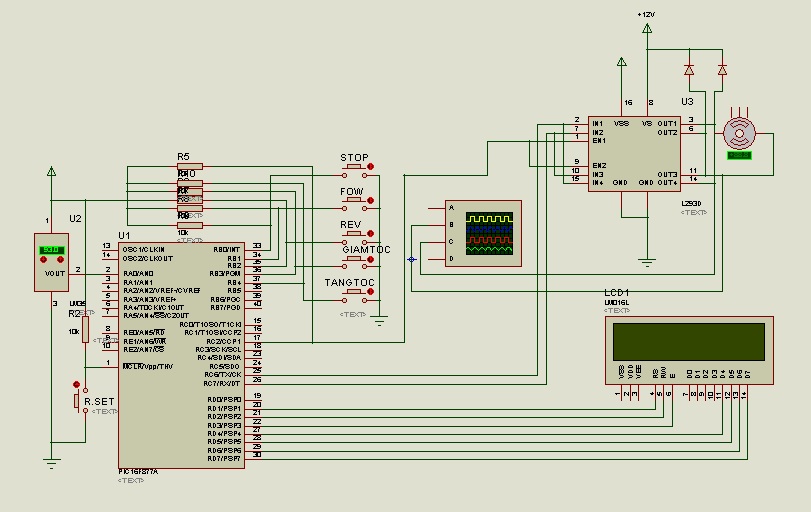Click the STOP push button symbol
The width and height of the screenshot is (811, 512).
[x=354, y=170]
